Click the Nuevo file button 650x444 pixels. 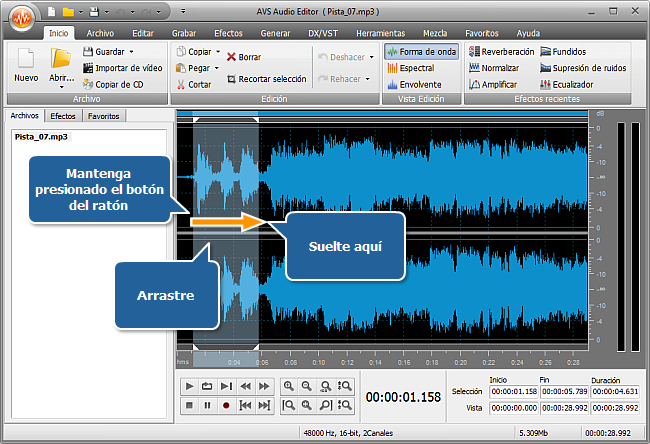pyautogui.click(x=26, y=66)
